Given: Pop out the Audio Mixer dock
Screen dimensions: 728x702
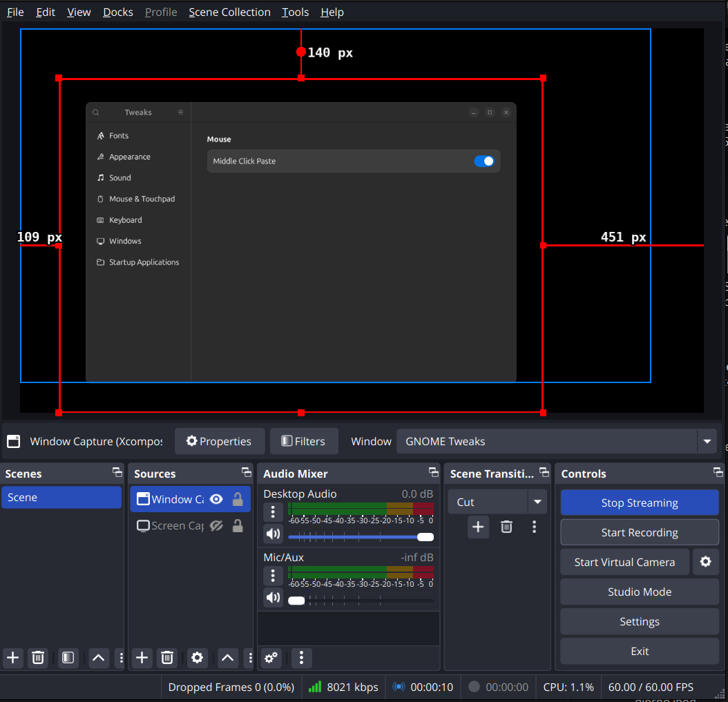Looking at the screenshot, I should click(x=433, y=473).
